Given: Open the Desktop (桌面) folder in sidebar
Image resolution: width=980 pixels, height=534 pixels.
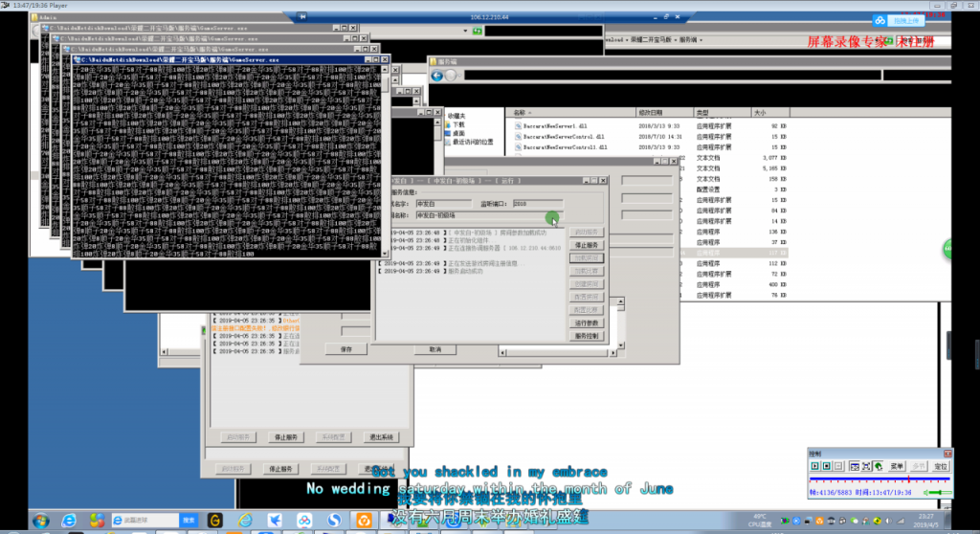Looking at the screenshot, I should pyautogui.click(x=458, y=133).
